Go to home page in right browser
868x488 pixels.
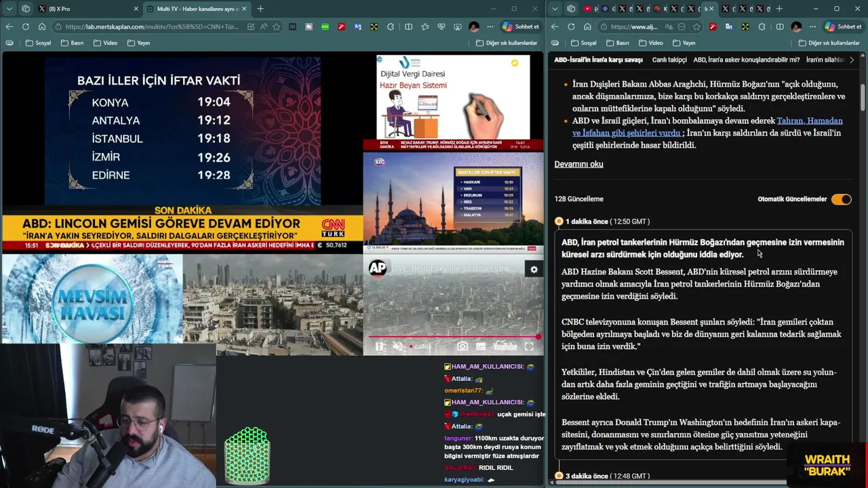coord(587,26)
